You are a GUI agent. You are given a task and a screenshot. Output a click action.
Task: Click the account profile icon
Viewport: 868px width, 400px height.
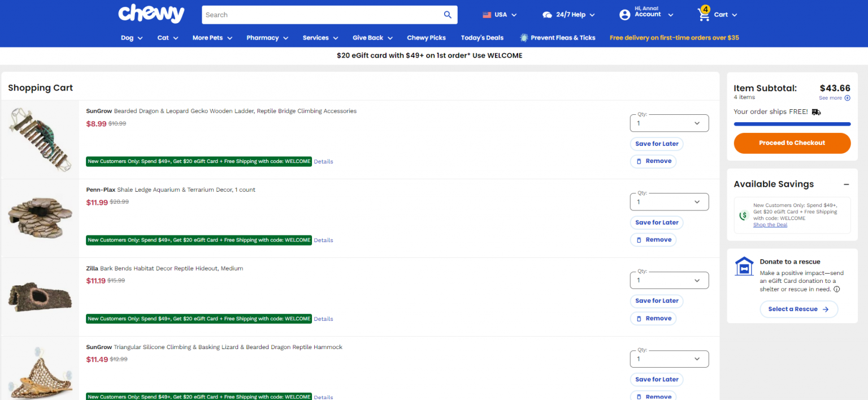coord(624,15)
